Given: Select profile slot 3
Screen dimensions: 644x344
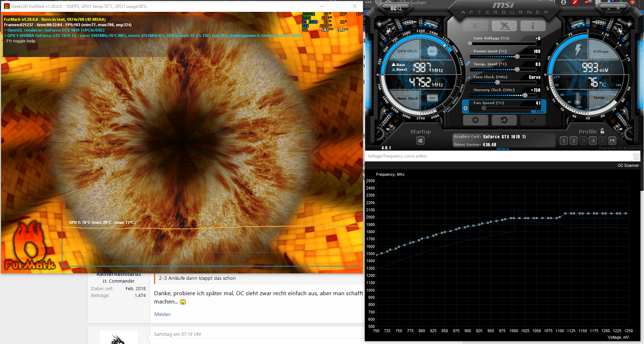Looking at the screenshot, I should coord(583,141).
